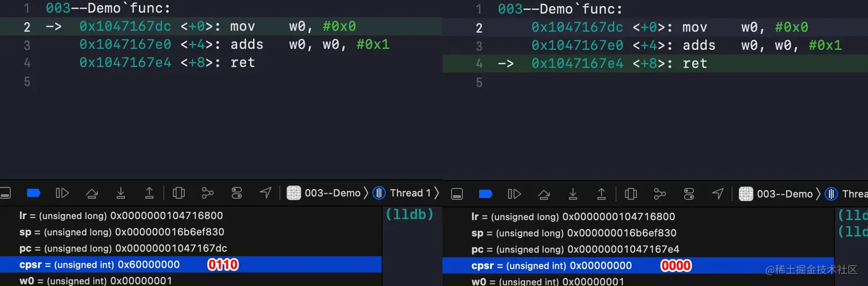Click line 4 ret instruction in left editor

pos(167,62)
